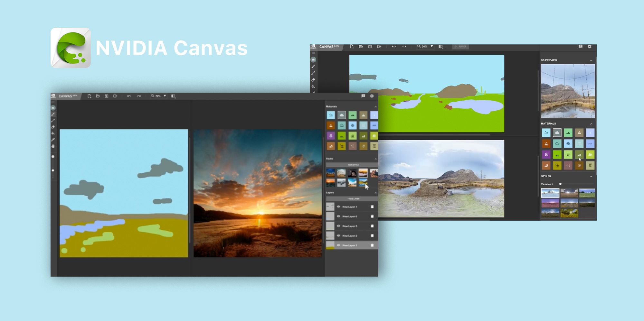Adjust the brush size slider in front window
644x321 pixels.
pyautogui.click(x=53, y=170)
